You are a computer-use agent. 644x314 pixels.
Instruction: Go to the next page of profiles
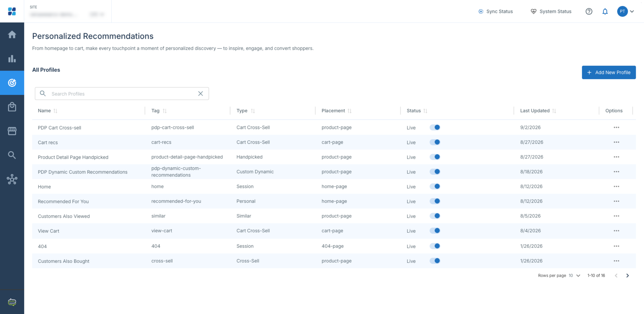(628, 276)
